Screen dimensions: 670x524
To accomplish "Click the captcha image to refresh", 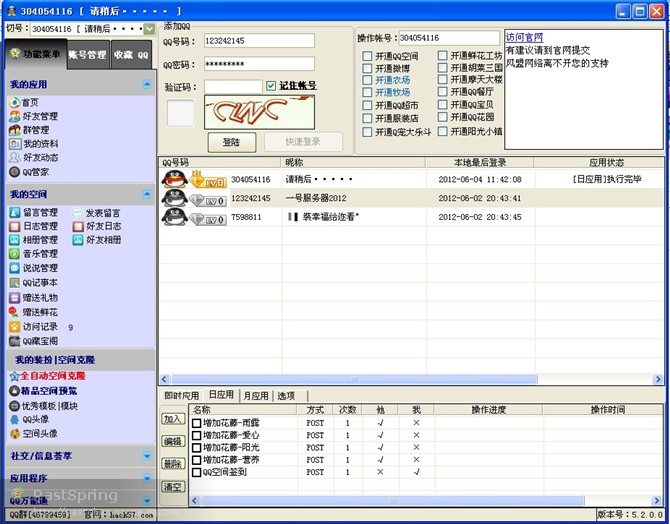I will [259, 112].
